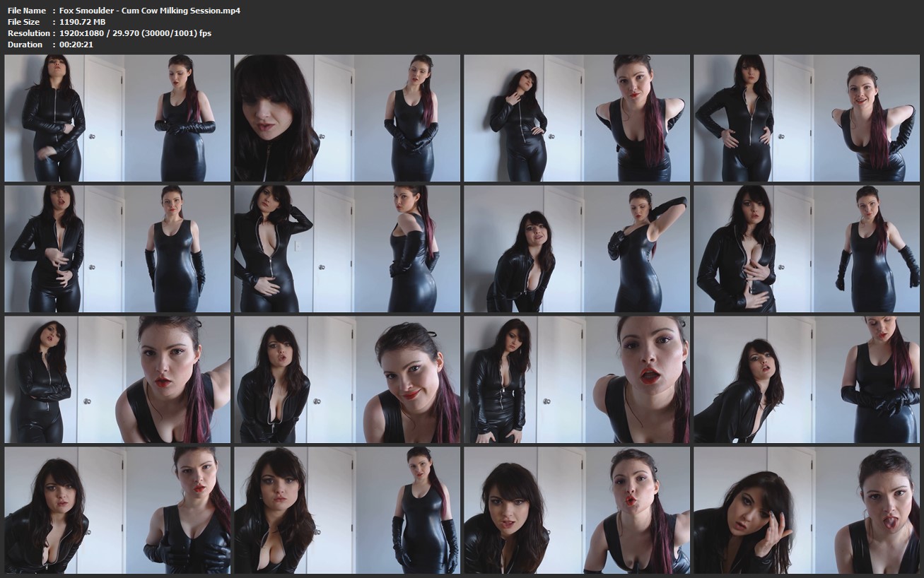Image resolution: width=924 pixels, height=578 pixels.
Task: Click the "Duration" label
Action: pos(25,45)
